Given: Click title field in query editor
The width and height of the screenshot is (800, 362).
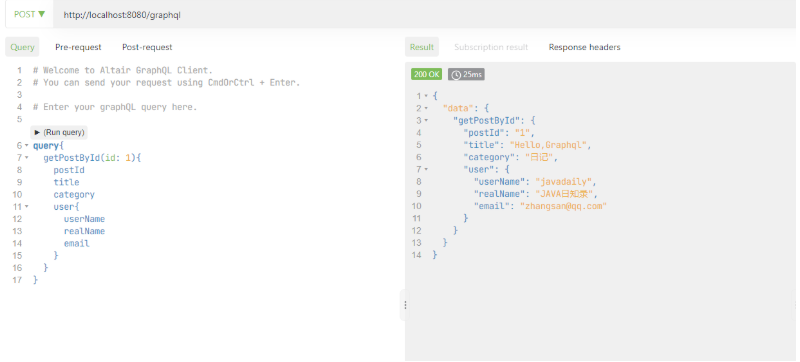Looking at the screenshot, I should click(66, 183).
